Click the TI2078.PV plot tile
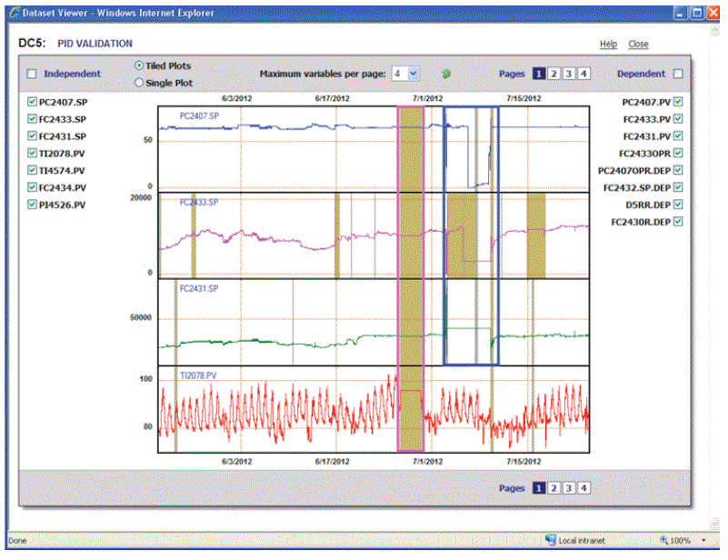The width and height of the screenshot is (728, 560). click(x=374, y=409)
